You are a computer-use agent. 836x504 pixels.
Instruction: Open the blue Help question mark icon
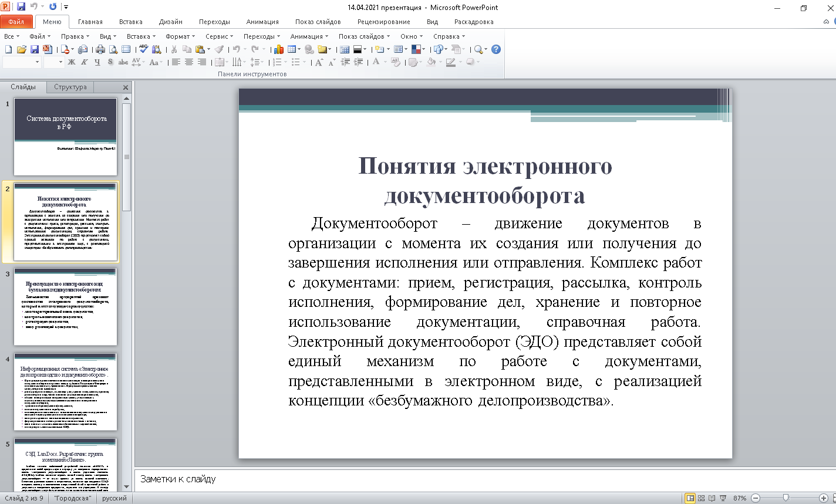[496, 49]
